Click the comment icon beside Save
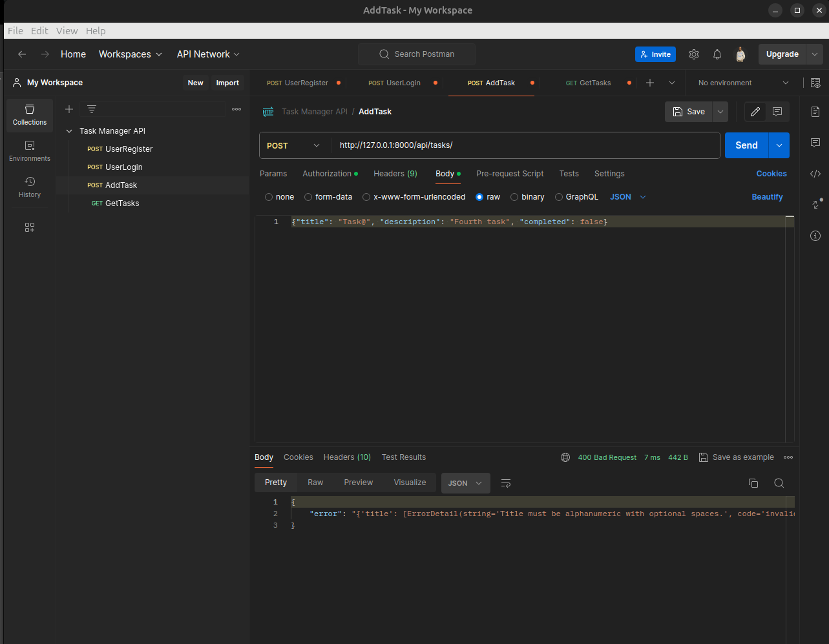The width and height of the screenshot is (829, 644). pos(777,112)
